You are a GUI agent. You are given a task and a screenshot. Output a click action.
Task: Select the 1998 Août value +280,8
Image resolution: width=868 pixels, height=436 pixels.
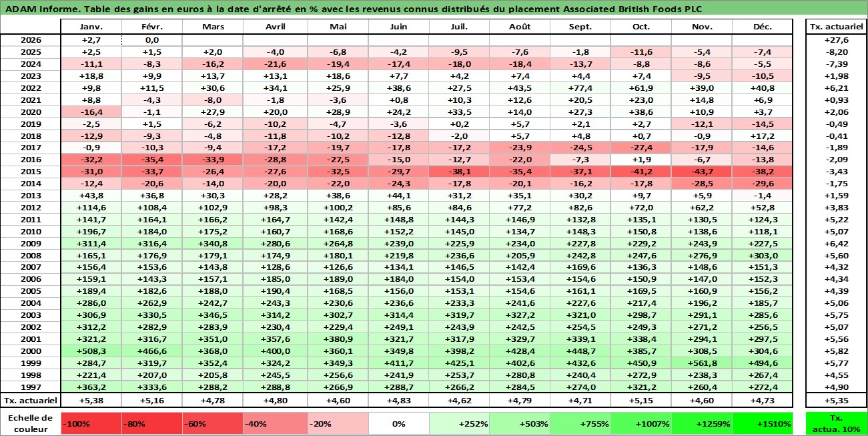tap(519, 375)
